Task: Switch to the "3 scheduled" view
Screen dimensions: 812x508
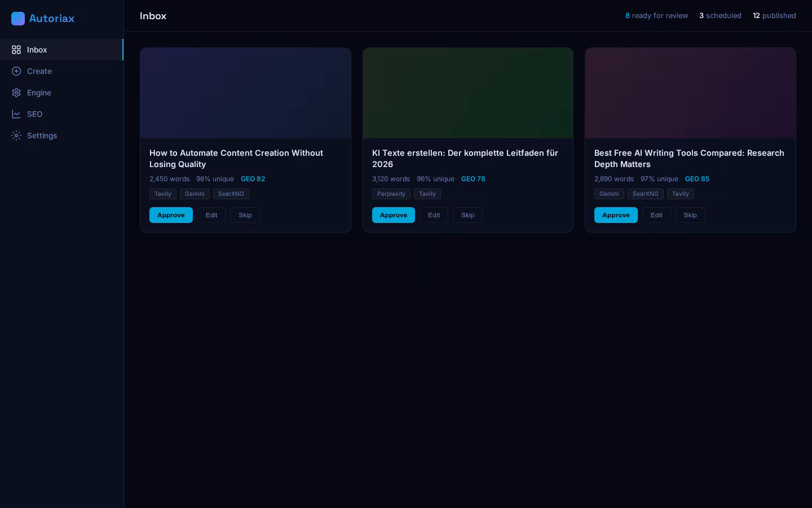Action: point(720,16)
